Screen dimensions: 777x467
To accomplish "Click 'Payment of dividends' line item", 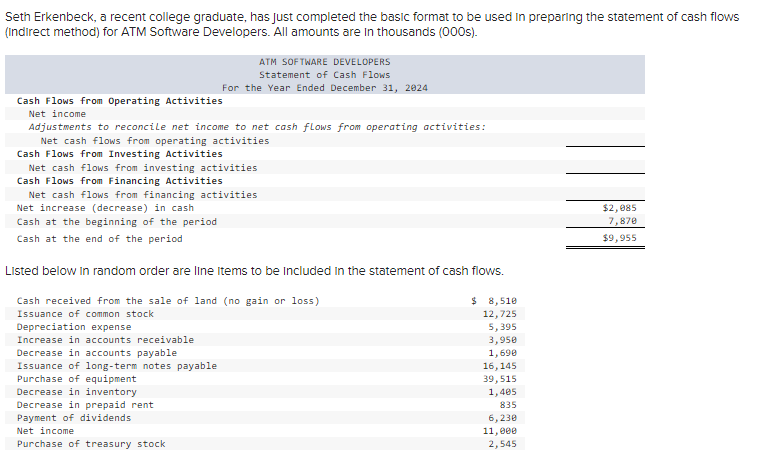I will pyautogui.click(x=74, y=418).
